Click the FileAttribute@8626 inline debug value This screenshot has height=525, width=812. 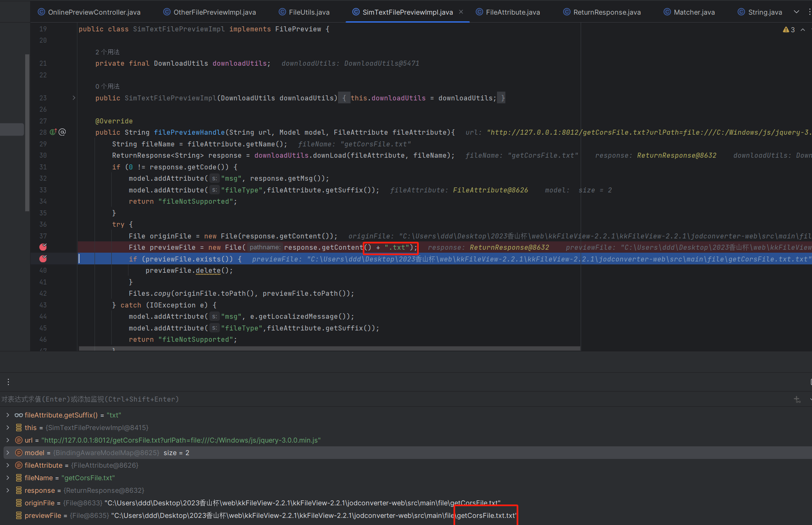(x=490, y=190)
